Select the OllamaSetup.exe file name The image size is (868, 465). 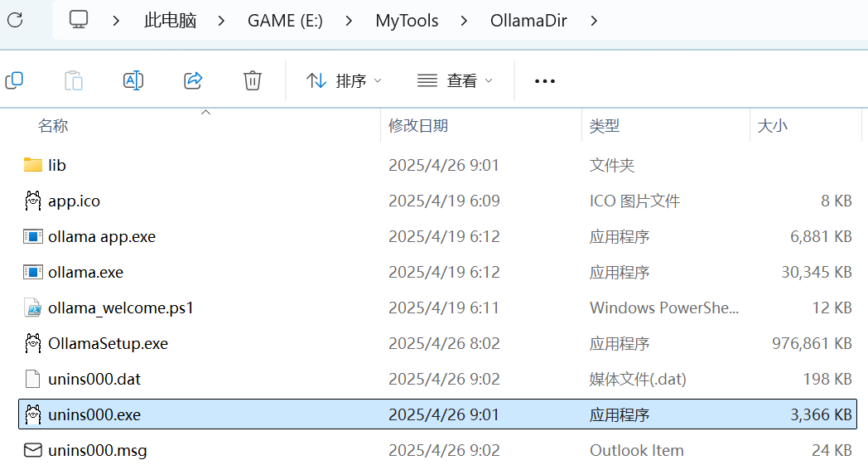tap(108, 343)
